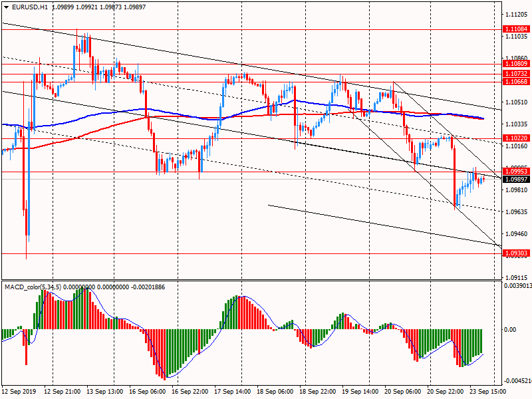Select the 1.09953 red price level label

tap(517, 172)
